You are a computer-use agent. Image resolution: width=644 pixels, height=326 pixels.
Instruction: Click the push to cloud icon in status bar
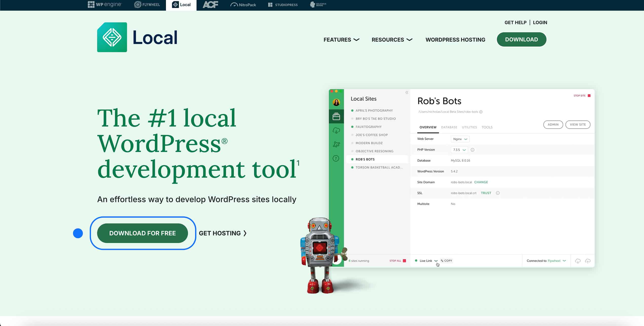(588, 261)
